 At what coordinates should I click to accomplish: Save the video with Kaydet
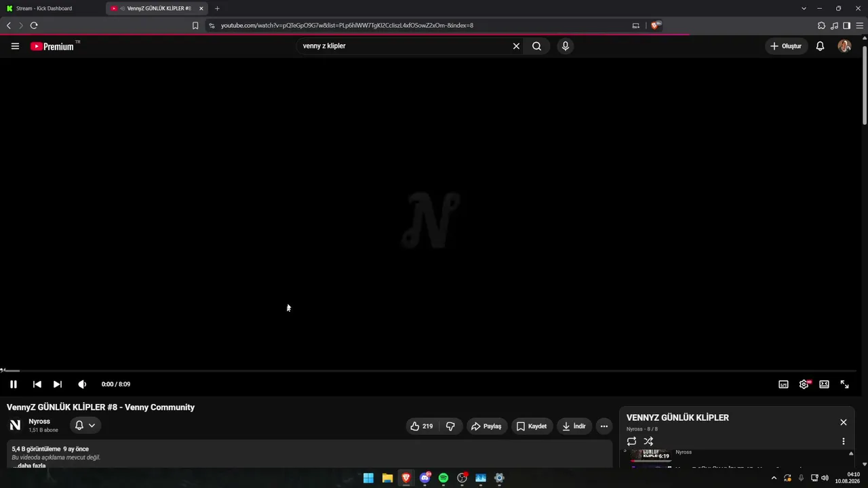tap(532, 426)
